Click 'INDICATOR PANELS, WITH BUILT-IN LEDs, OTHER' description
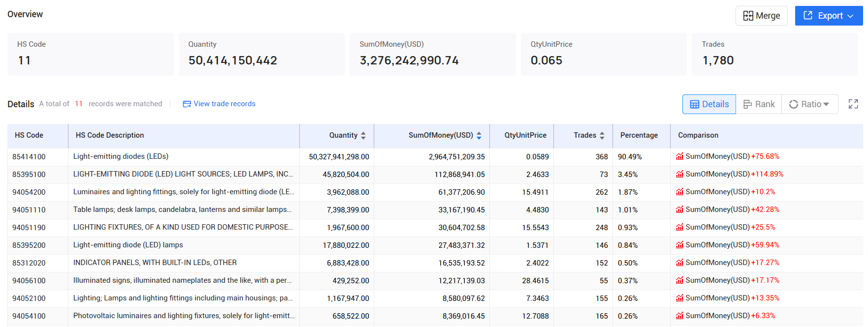Viewport: 868px width, 327px height. coord(155,263)
